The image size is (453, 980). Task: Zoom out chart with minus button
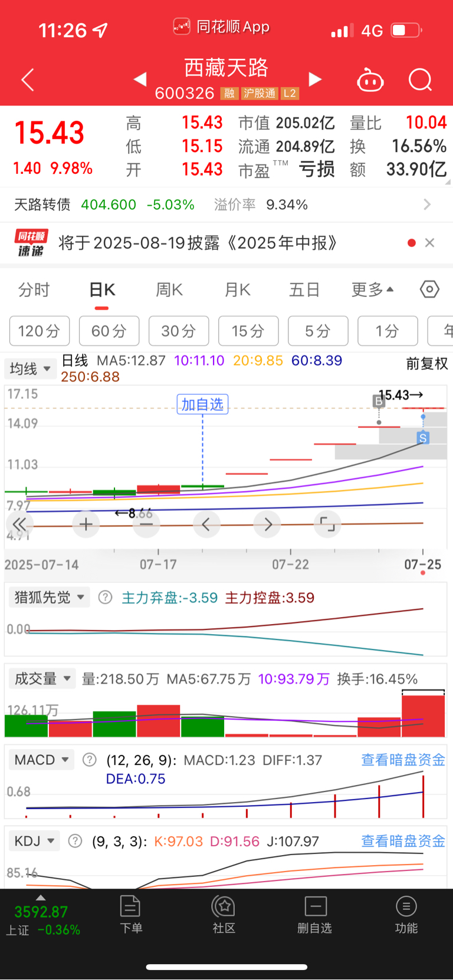click(x=146, y=524)
